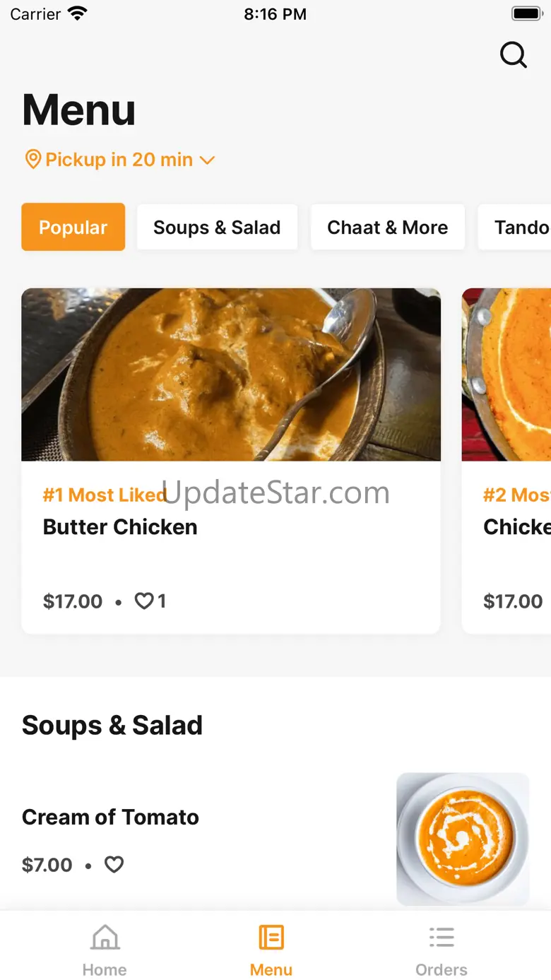Open the Menu tab icon
Image resolution: width=551 pixels, height=980 pixels.
click(271, 938)
